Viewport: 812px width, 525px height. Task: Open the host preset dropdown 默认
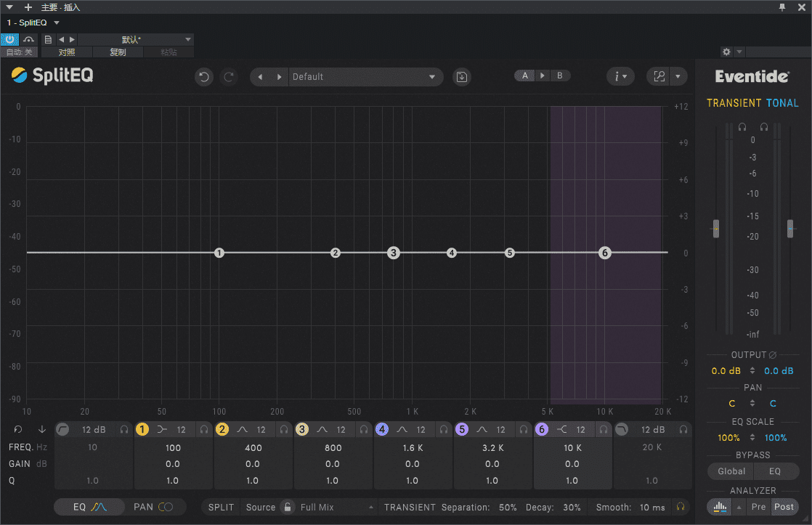pos(136,39)
